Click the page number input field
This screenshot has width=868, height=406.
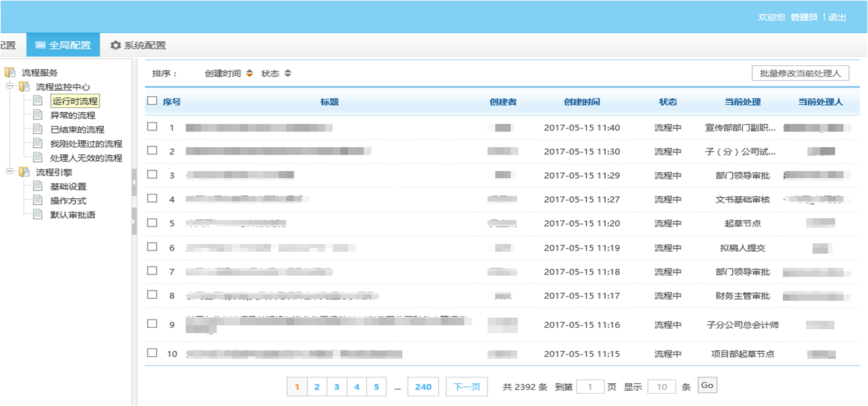[590, 387]
